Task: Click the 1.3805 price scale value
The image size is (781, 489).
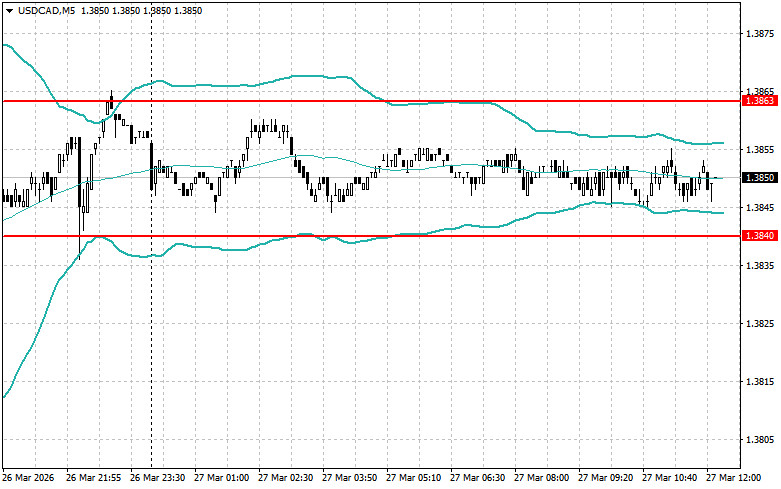Action: 760,440
